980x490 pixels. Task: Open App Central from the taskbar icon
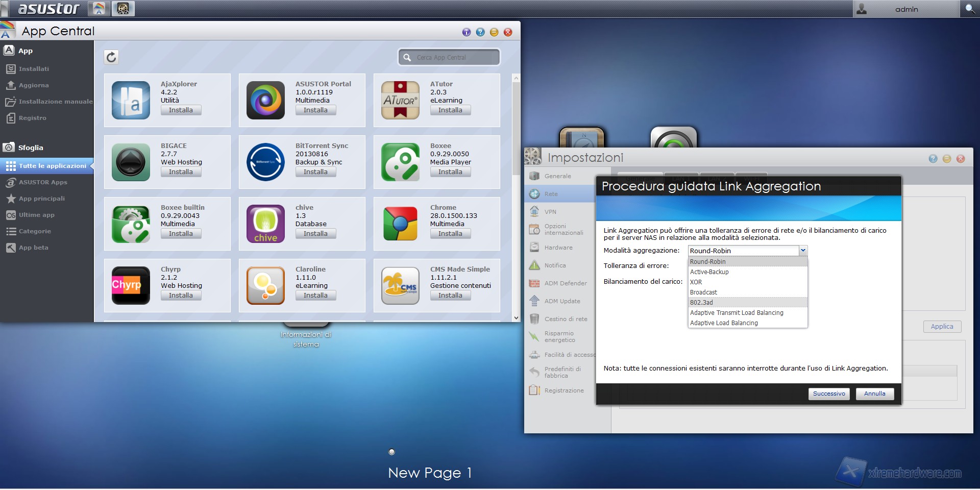[x=99, y=9]
